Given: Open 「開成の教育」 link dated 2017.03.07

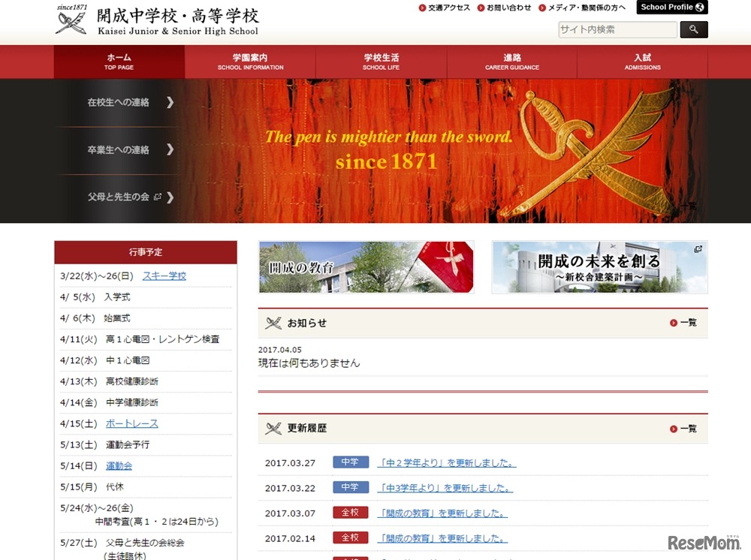Looking at the screenshot, I should tap(442, 513).
